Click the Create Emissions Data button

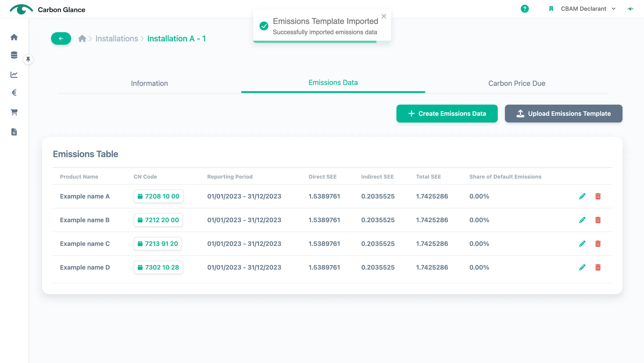pyautogui.click(x=447, y=114)
